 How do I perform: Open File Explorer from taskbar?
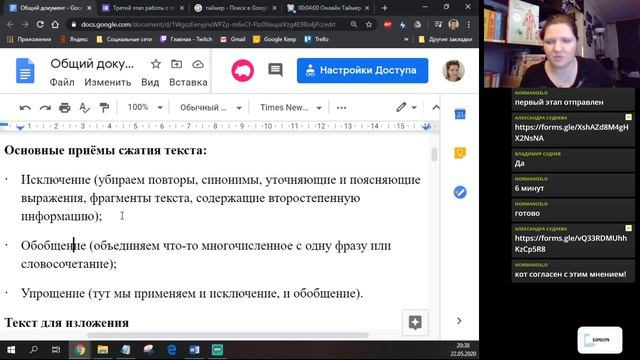102,350
